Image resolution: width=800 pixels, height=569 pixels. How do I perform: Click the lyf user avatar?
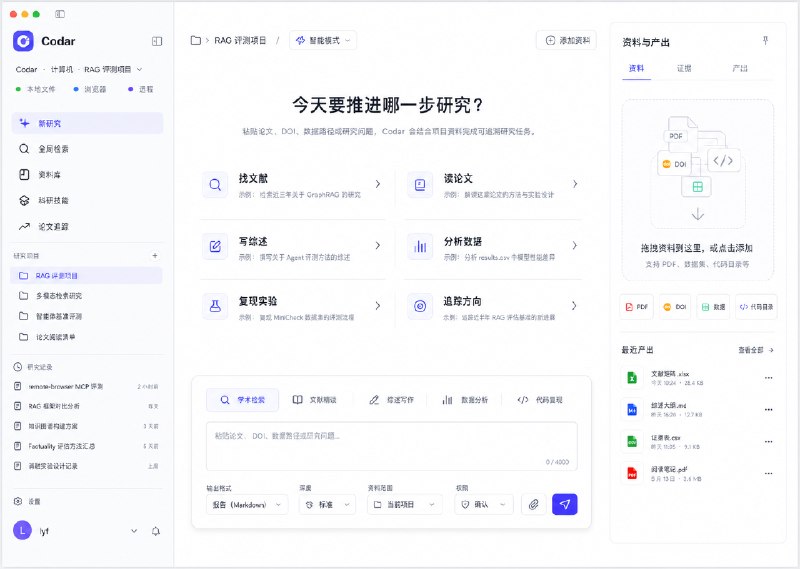pyautogui.click(x=22, y=531)
